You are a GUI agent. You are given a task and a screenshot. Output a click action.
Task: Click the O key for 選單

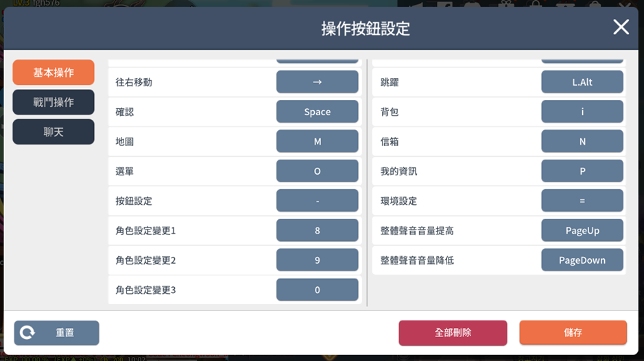pos(317,171)
